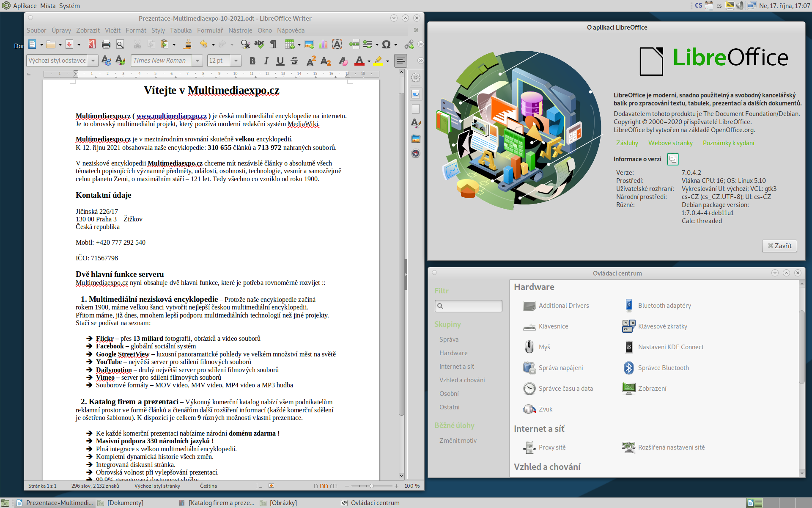
Task: Toggle italic formatting
Action: pyautogui.click(x=266, y=61)
